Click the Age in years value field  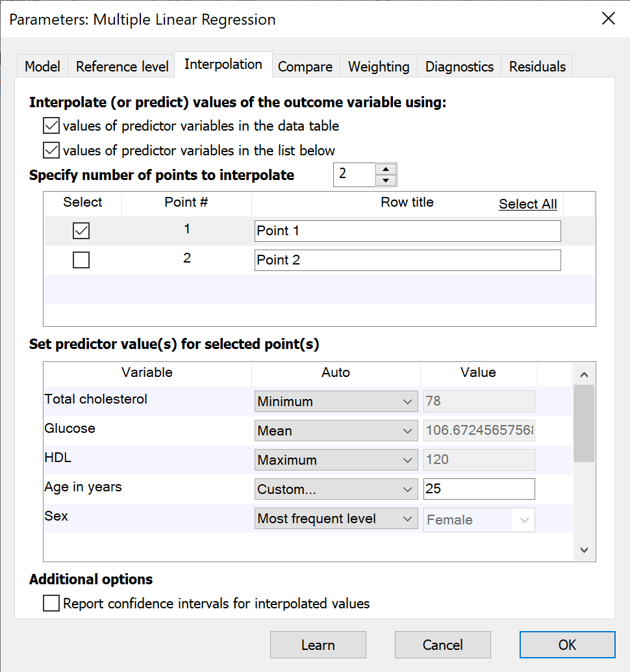(479, 489)
